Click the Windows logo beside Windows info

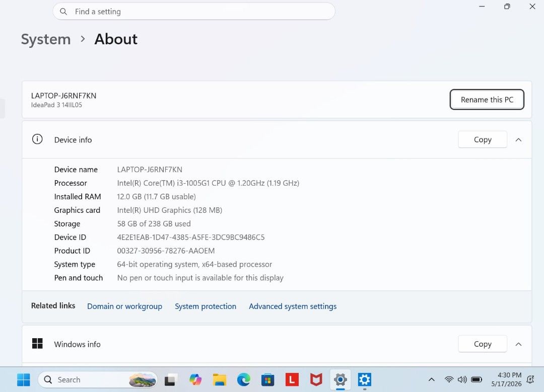point(37,344)
